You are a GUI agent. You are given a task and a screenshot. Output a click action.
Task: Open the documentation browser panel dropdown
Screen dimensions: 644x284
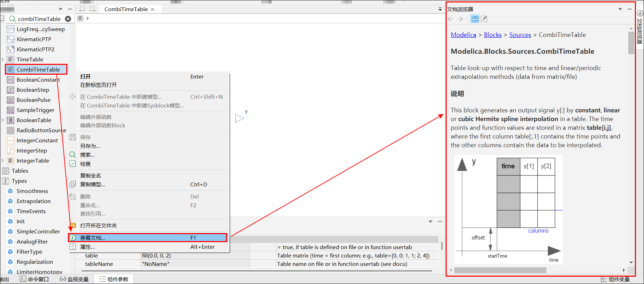(620, 9)
